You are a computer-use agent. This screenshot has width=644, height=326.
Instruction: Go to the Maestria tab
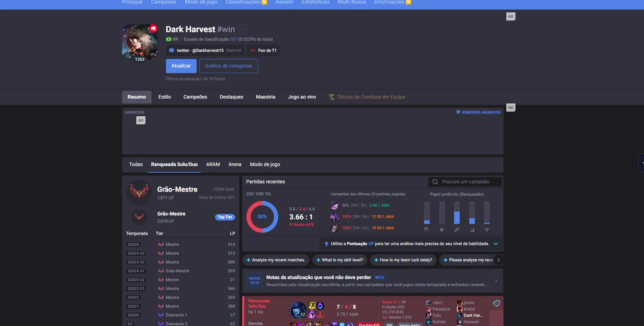[266, 97]
